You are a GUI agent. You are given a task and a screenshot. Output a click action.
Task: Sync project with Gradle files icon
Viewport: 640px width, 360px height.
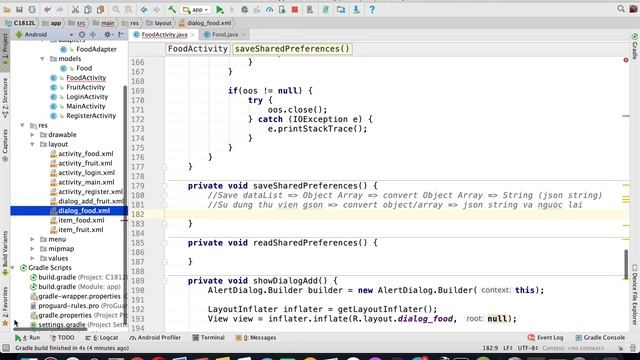(325, 9)
